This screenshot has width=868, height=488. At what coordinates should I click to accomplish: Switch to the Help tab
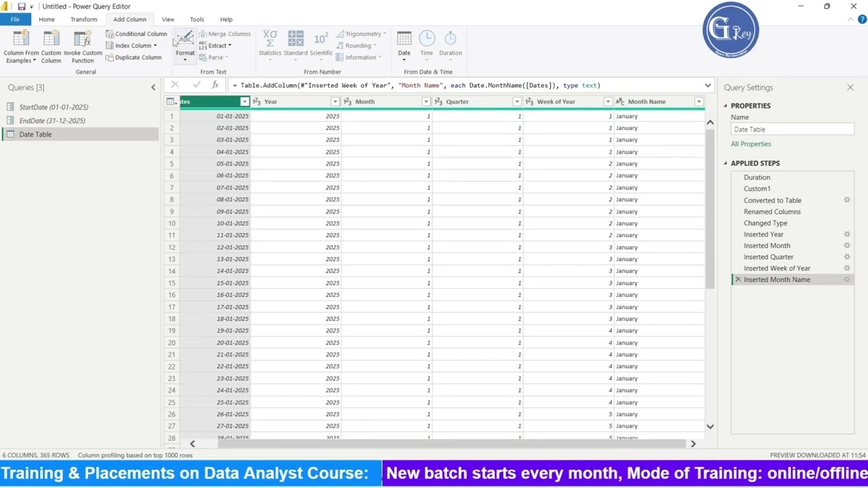[226, 20]
